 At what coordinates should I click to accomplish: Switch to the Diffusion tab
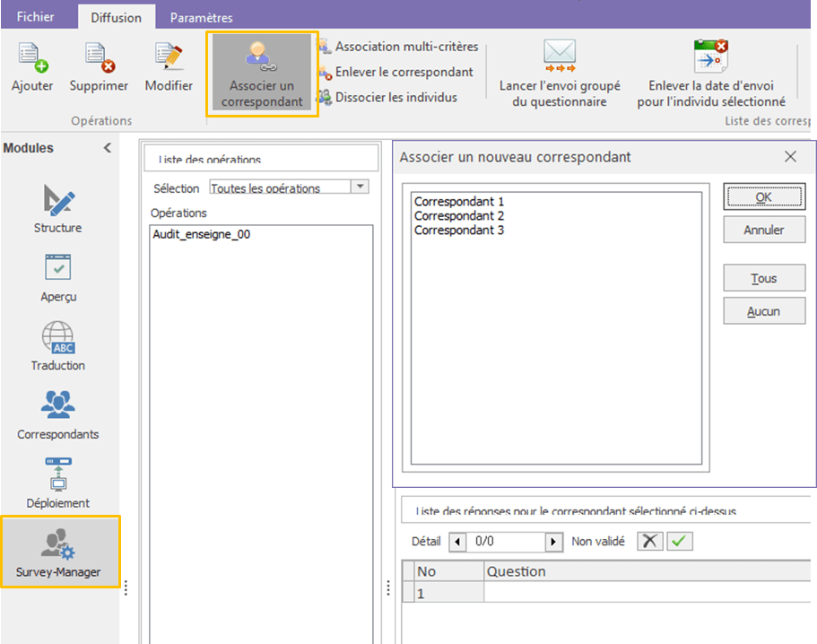117,17
